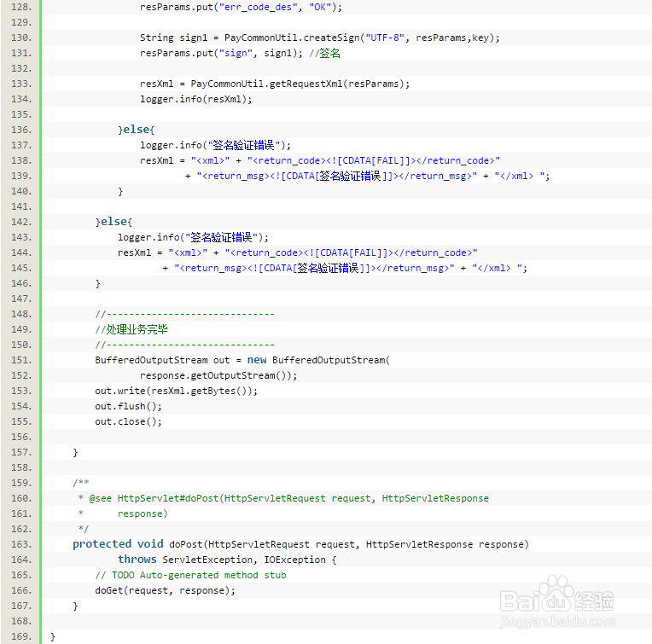Click the }else{ on line 136
This screenshot has width=652, height=644.
136,130
